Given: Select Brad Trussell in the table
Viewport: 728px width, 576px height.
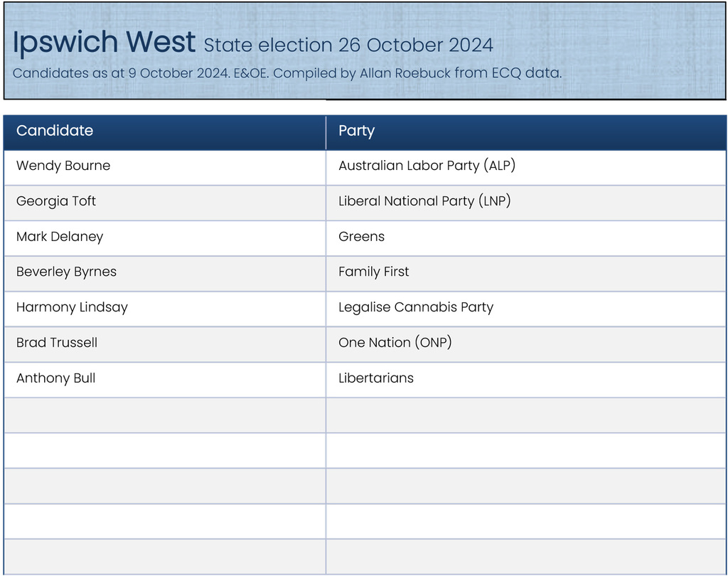Looking at the screenshot, I should 57,343.
